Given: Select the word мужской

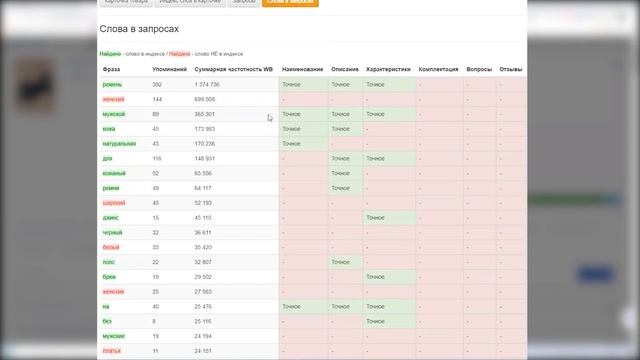Looking at the screenshot, I should pyautogui.click(x=114, y=114).
